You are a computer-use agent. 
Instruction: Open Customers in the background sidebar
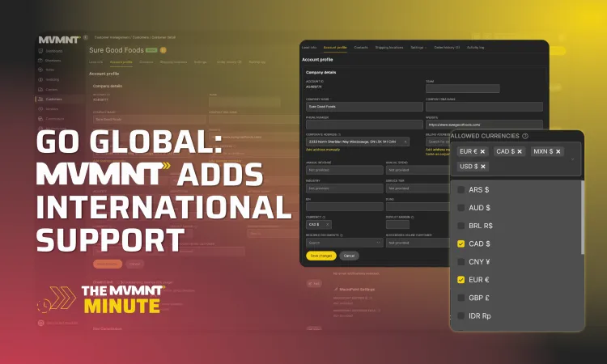[50, 99]
